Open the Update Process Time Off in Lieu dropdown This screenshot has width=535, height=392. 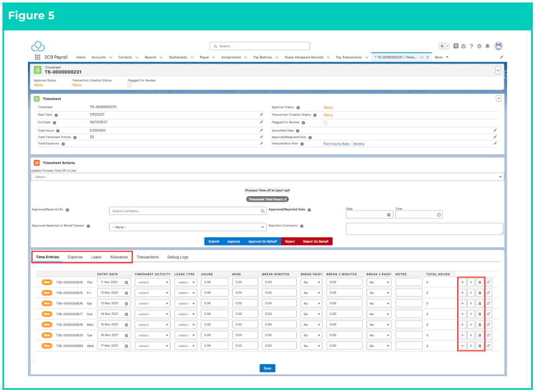coord(267,177)
